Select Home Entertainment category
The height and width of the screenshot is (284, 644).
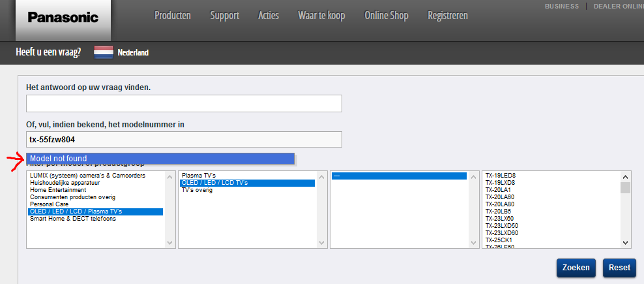coord(95,190)
